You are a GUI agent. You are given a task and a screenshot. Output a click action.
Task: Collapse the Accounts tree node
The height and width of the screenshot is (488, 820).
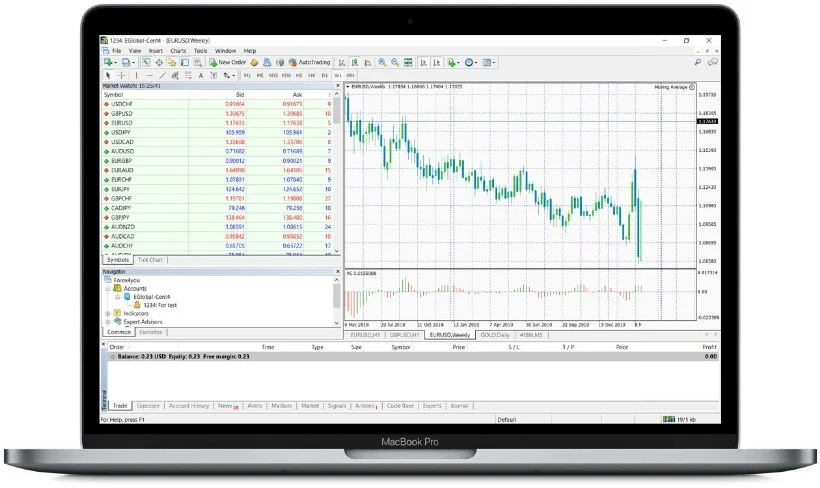pyautogui.click(x=108, y=289)
